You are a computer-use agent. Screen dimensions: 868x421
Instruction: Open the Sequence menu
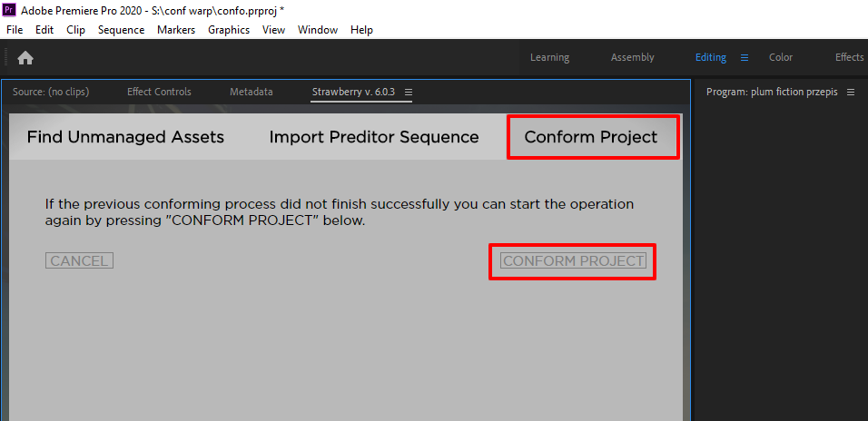point(121,30)
